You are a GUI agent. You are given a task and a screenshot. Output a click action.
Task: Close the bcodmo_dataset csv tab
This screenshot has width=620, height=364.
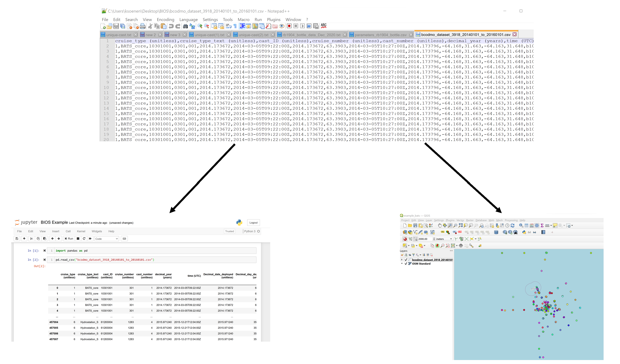[515, 34]
